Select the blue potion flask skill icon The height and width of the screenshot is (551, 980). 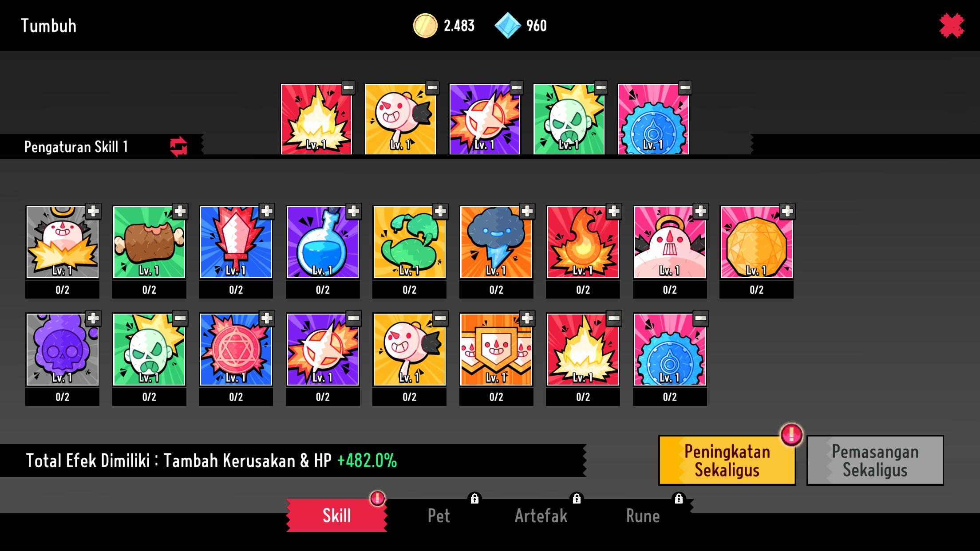click(323, 242)
